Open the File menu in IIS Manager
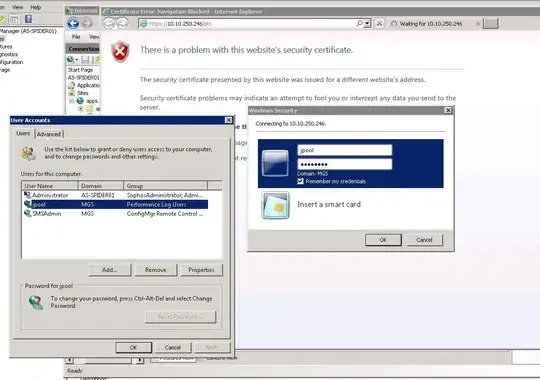 pyautogui.click(x=76, y=37)
